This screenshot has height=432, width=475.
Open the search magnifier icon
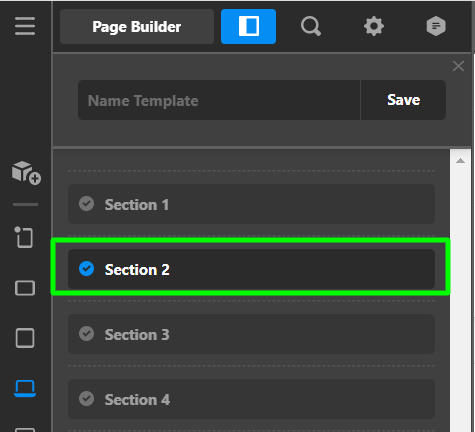(311, 26)
